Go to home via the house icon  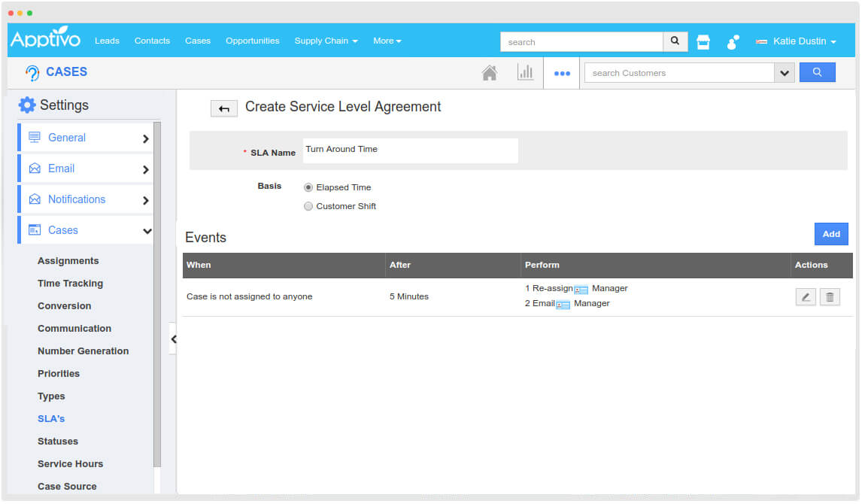[490, 71]
